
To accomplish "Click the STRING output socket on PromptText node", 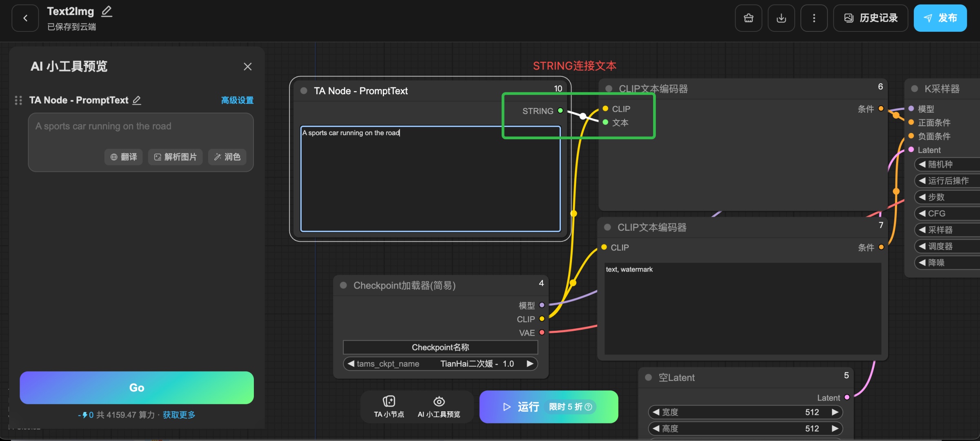I will [560, 111].
